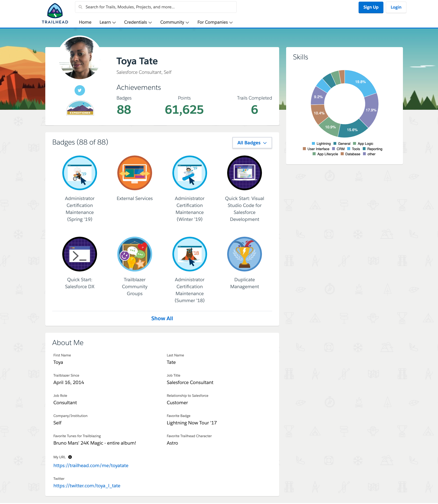Expand the Community menu
Screen dimensions: 438x504
[174, 22]
